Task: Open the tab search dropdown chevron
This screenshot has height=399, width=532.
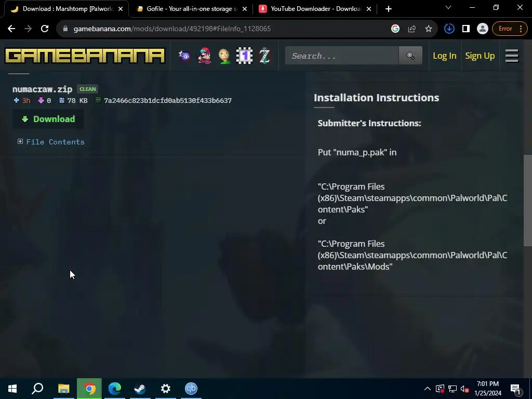Action: pyautogui.click(x=448, y=7)
